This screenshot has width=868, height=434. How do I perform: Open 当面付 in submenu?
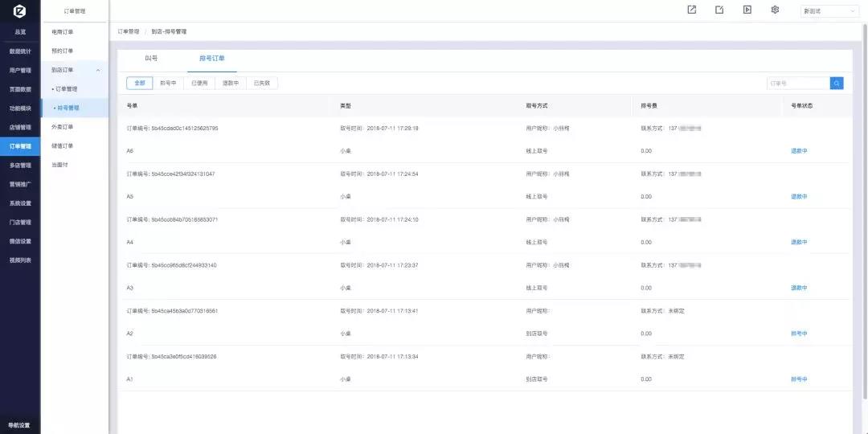[x=59, y=165]
